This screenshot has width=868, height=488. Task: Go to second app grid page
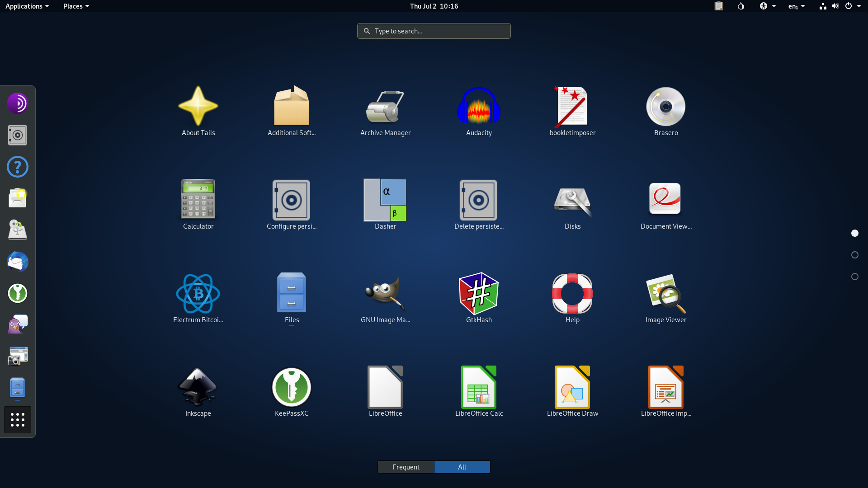pos(854,255)
